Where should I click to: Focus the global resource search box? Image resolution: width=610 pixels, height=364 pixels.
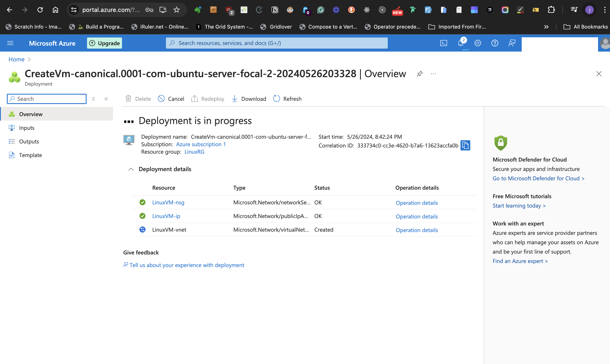click(x=277, y=43)
